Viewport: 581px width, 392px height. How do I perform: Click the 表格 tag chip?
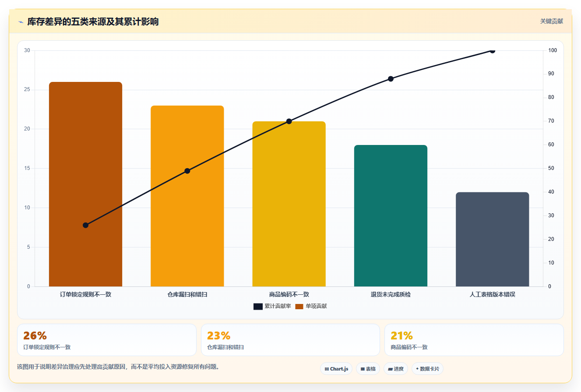[x=368, y=369]
